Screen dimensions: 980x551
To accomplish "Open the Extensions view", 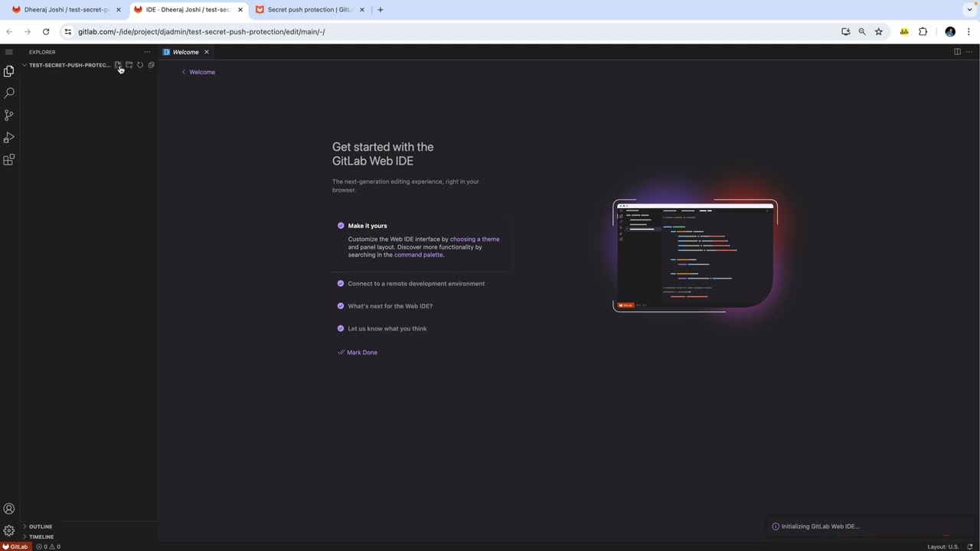I will [x=8, y=160].
